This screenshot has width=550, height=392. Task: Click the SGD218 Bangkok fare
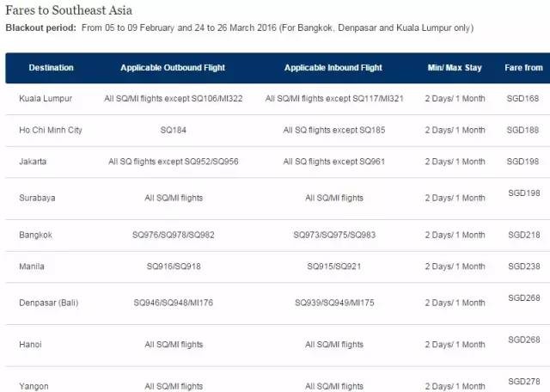click(523, 235)
